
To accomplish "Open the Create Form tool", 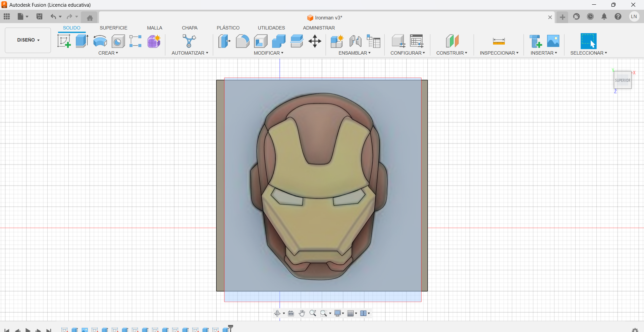I will coord(154,41).
